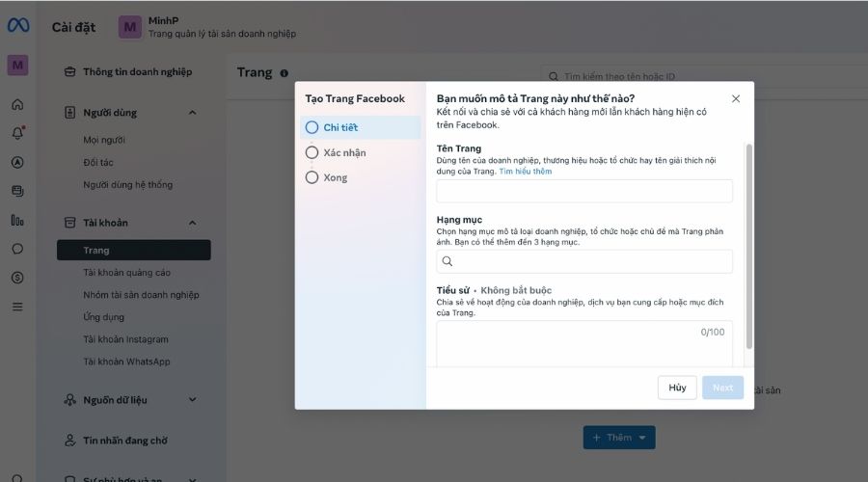This screenshot has height=482, width=868.
Task: Open the hamburger all-tools menu icon
Action: pos(17,307)
